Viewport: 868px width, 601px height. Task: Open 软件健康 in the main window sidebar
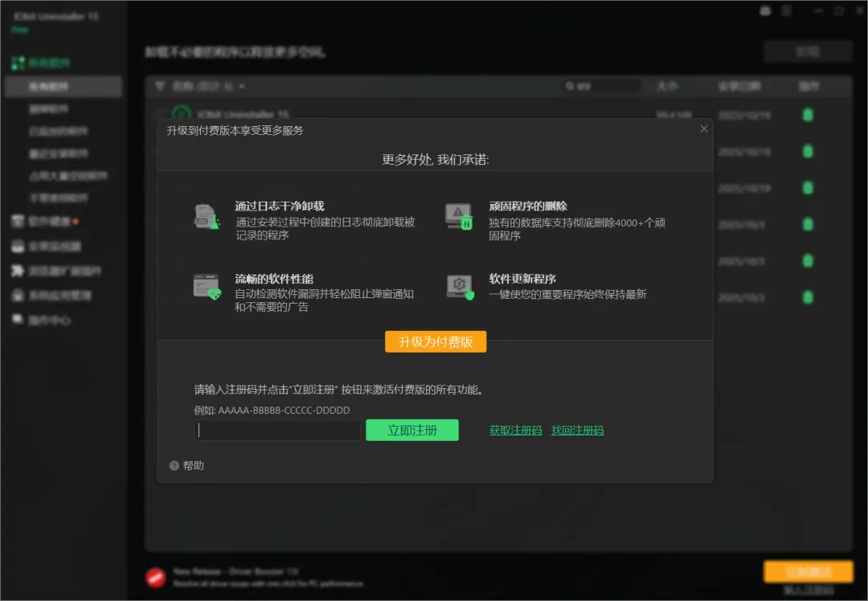pos(49,222)
